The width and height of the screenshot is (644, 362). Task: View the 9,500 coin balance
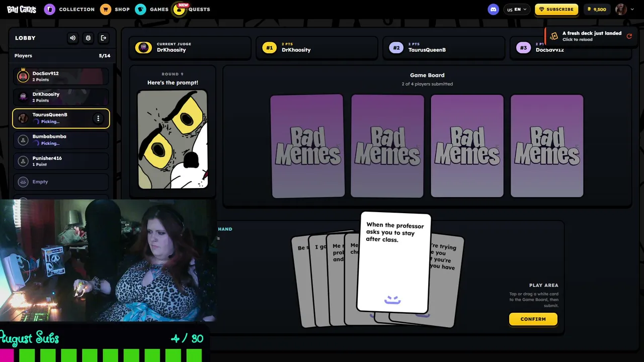(x=596, y=9)
